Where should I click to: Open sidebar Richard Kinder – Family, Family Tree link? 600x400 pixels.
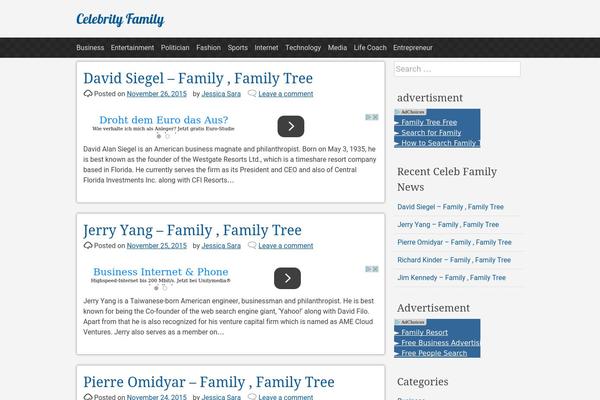[x=454, y=260]
